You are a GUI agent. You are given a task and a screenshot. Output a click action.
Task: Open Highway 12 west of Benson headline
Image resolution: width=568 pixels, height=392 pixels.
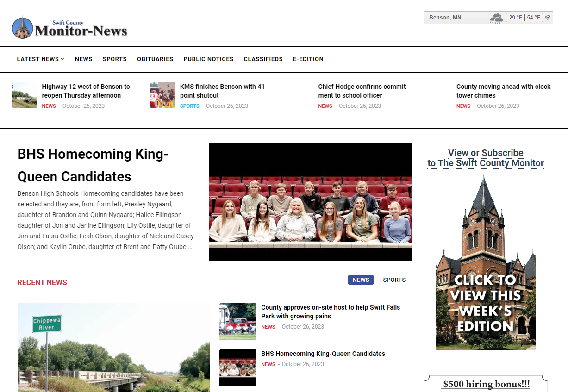pyautogui.click(x=86, y=91)
